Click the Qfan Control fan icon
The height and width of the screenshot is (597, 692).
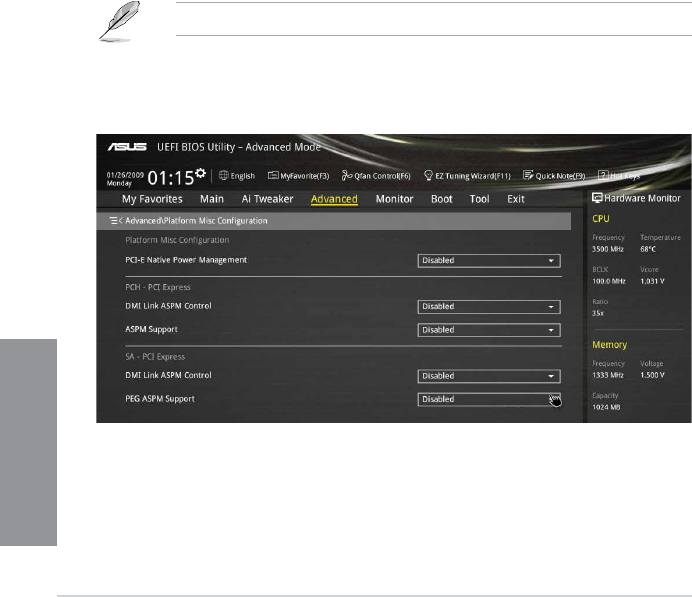pyautogui.click(x=347, y=176)
